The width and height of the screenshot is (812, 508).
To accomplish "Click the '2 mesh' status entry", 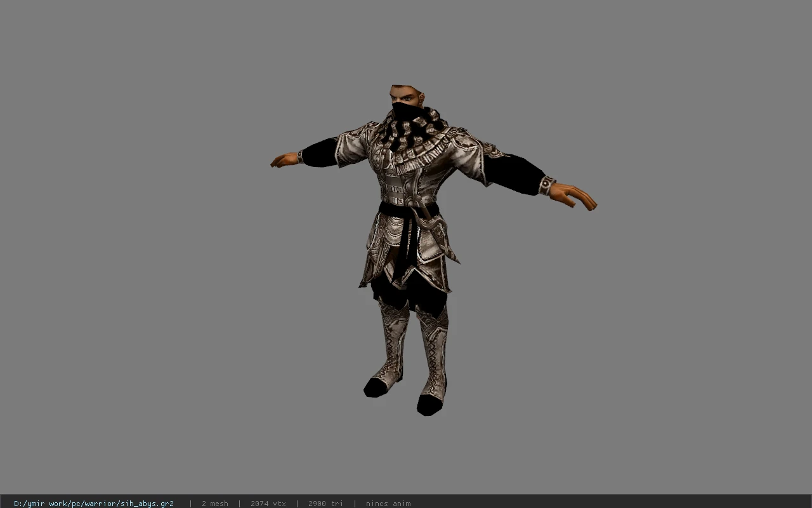I will (215, 504).
